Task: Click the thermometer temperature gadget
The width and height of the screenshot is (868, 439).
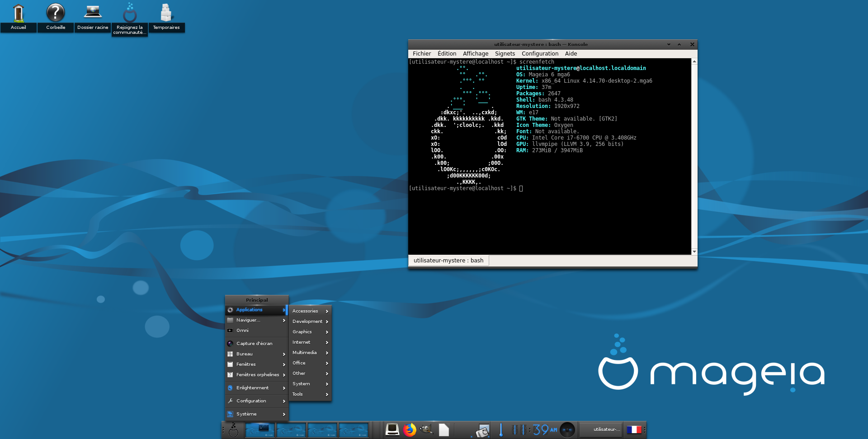Action: (x=501, y=430)
